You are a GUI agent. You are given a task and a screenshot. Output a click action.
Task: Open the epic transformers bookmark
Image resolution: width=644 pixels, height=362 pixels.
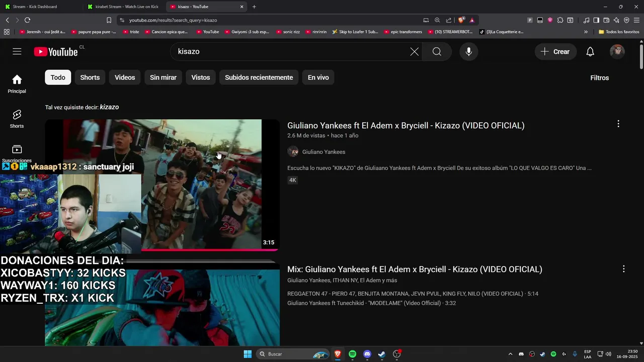click(x=403, y=32)
